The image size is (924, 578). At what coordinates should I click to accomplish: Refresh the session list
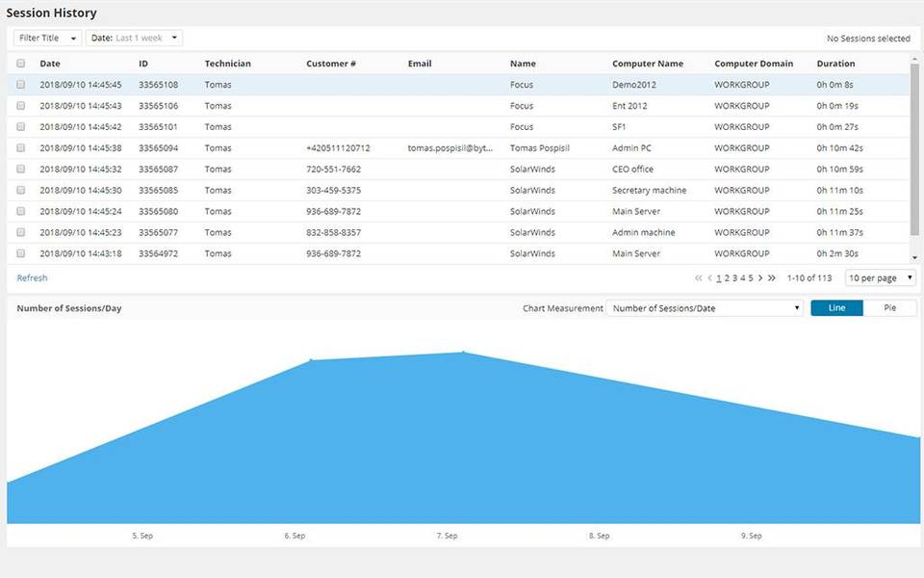(32, 277)
